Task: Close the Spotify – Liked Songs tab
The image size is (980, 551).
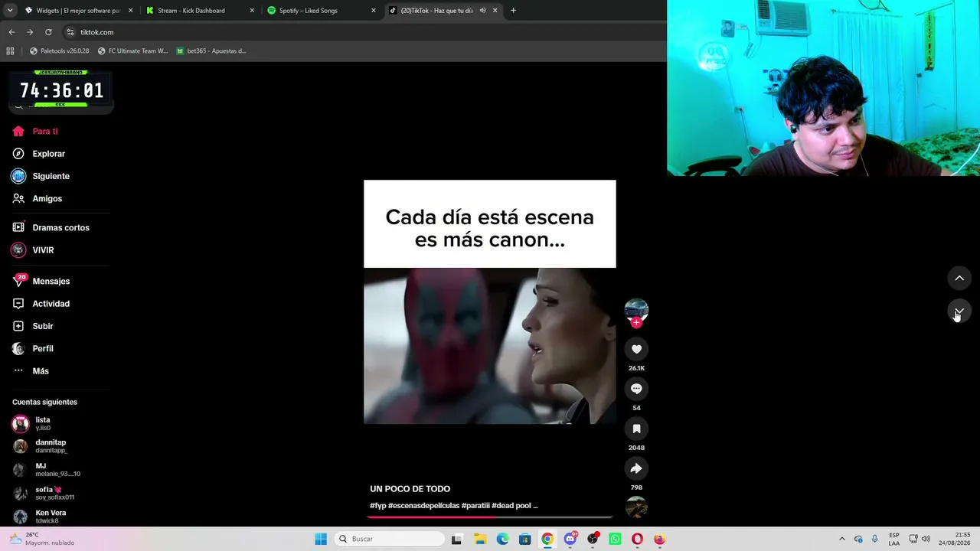Action: pyautogui.click(x=374, y=11)
